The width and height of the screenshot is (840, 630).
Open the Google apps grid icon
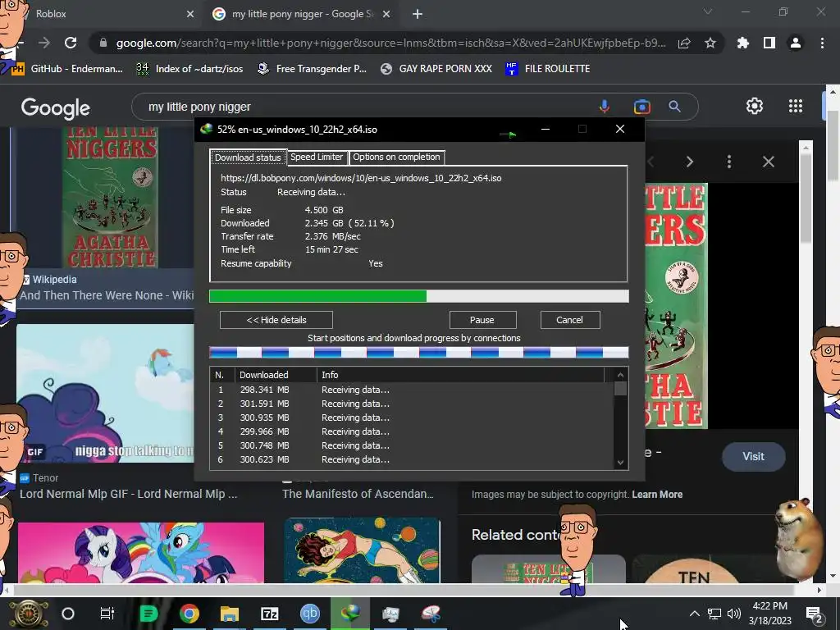tap(796, 106)
